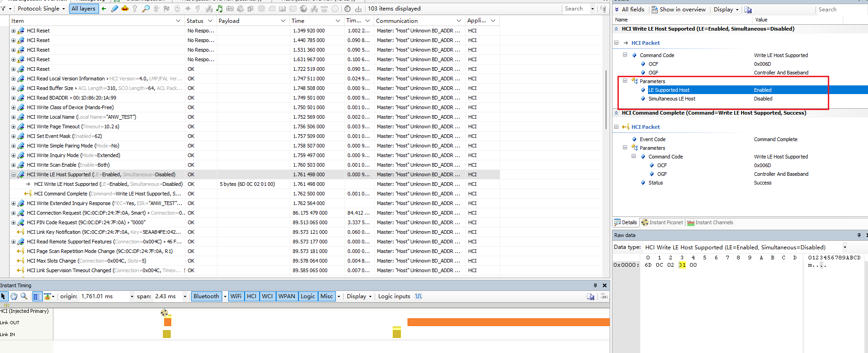Open the Display dropdown in Instant Timing

point(359,296)
